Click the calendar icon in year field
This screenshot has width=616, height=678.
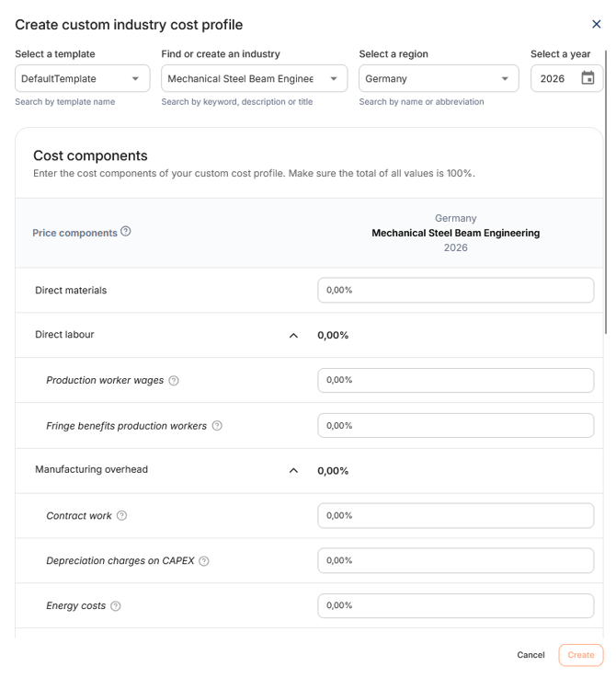[587, 78]
